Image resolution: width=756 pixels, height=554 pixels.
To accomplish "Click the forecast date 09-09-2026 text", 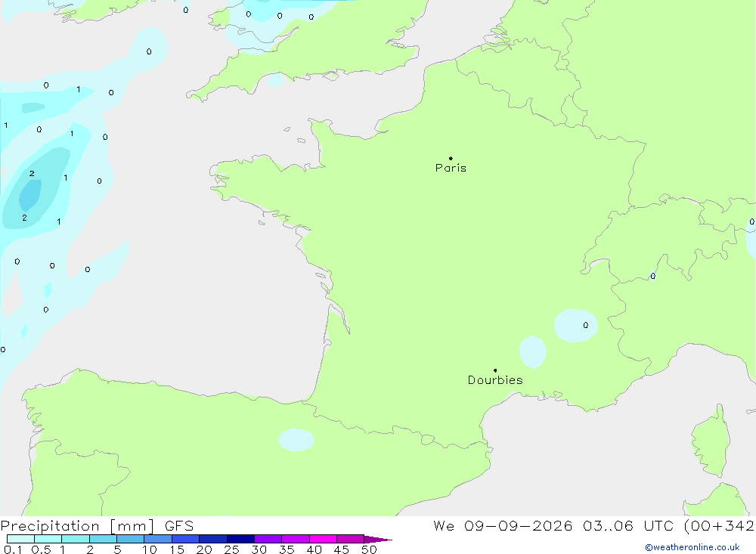I will [x=519, y=526].
